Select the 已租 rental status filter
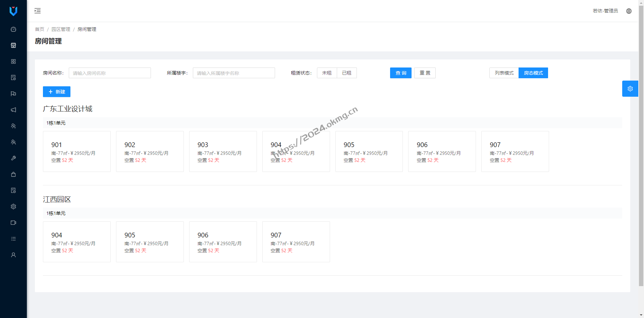The image size is (644, 318). [x=346, y=73]
